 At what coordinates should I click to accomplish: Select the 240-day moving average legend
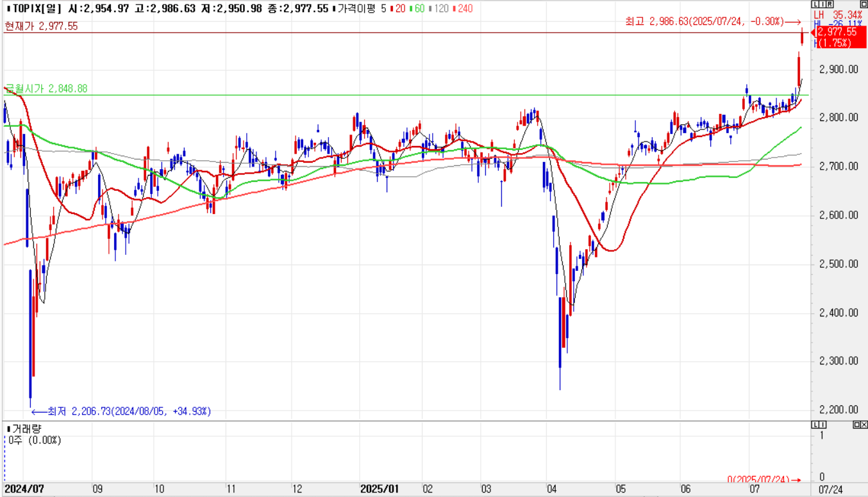coord(464,8)
